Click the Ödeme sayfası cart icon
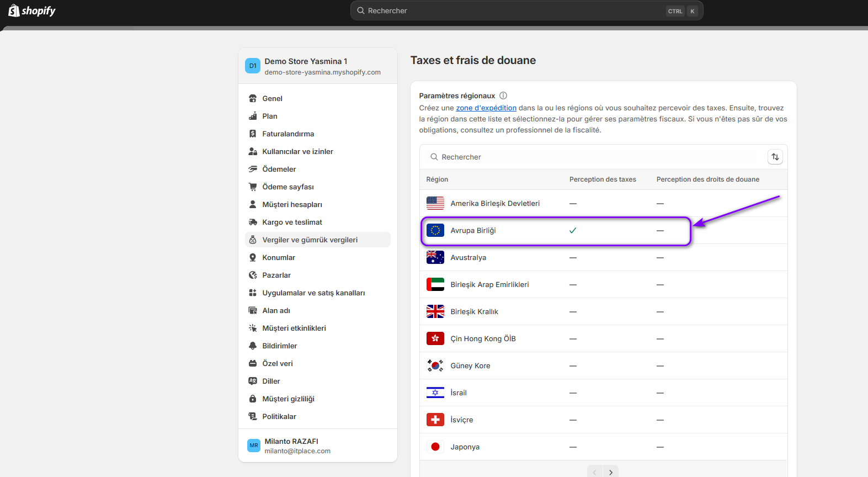Viewport: 868px width, 477px height. click(x=253, y=187)
